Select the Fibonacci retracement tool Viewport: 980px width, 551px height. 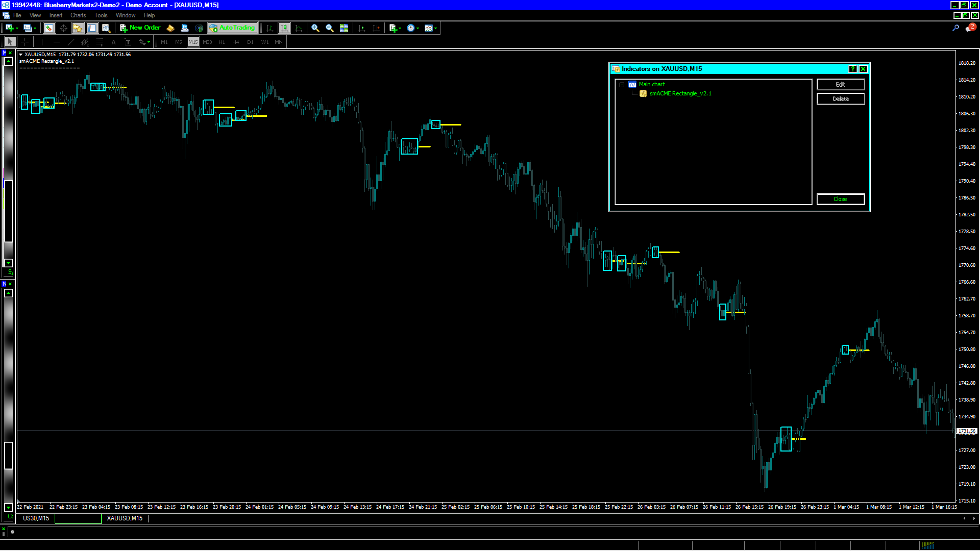100,42
